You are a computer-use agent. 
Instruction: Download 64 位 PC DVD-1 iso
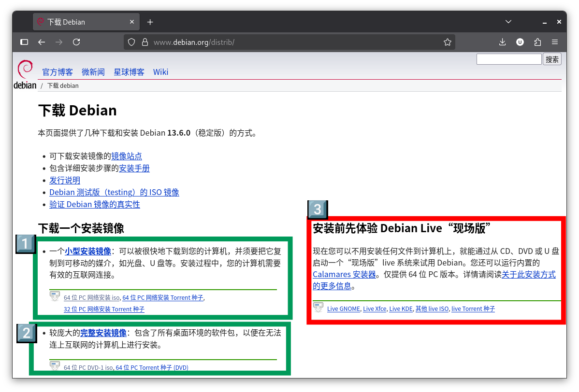[88, 367]
